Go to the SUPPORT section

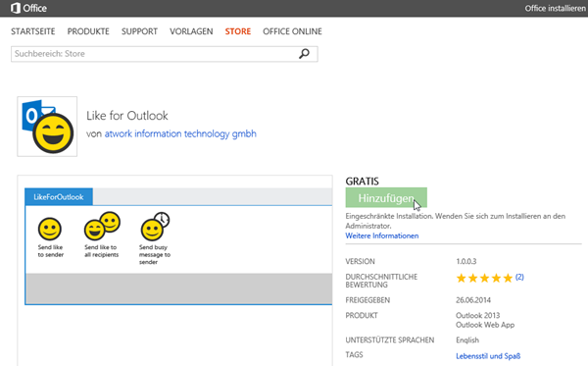pyautogui.click(x=139, y=31)
